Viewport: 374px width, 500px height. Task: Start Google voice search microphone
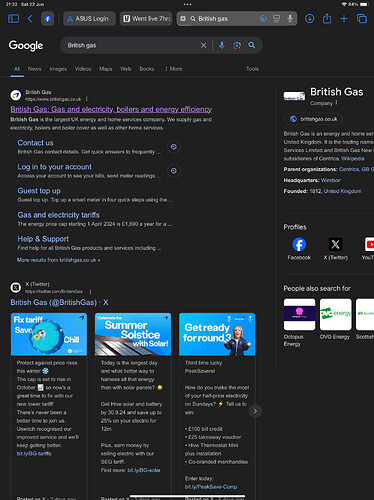click(x=222, y=45)
